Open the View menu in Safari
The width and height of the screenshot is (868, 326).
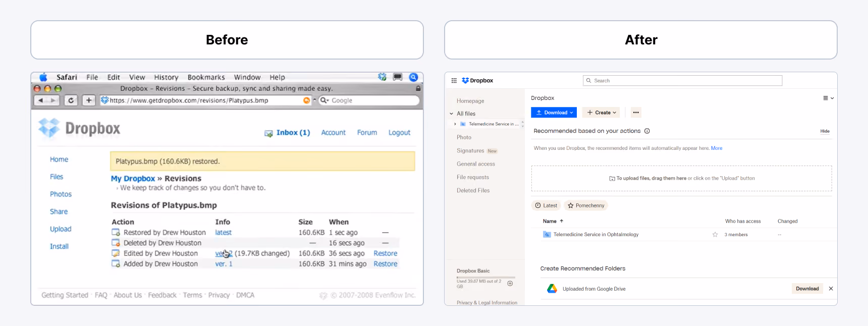(137, 77)
